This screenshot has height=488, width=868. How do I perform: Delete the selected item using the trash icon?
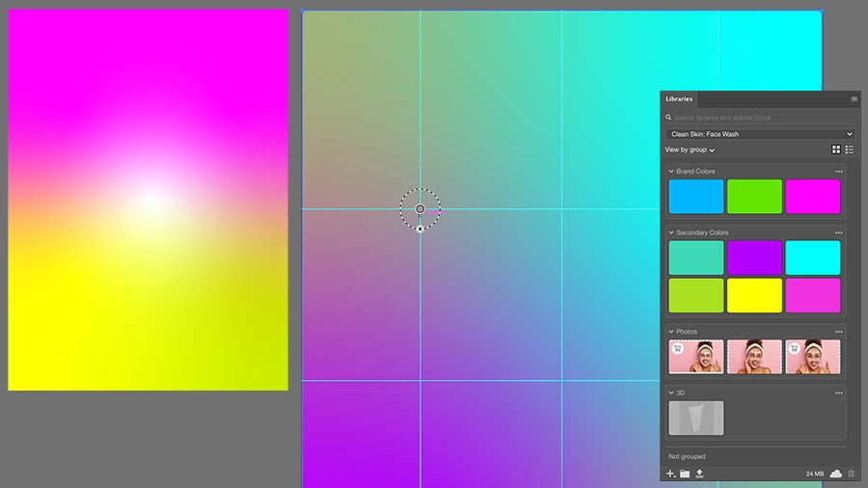(x=851, y=474)
